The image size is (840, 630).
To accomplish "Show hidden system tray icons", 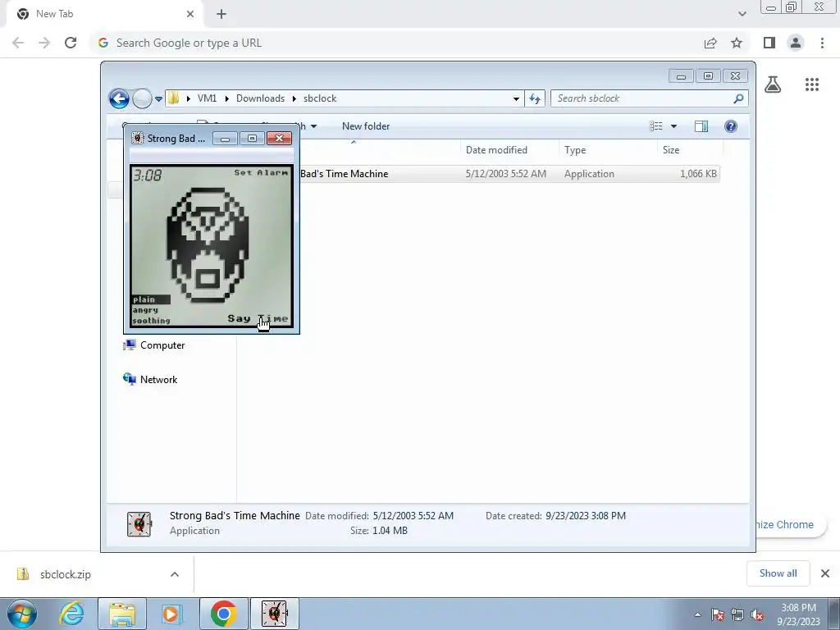I will point(697,615).
